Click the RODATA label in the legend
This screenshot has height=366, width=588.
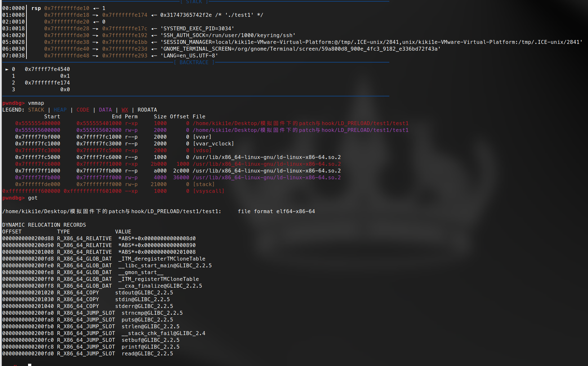(x=147, y=110)
